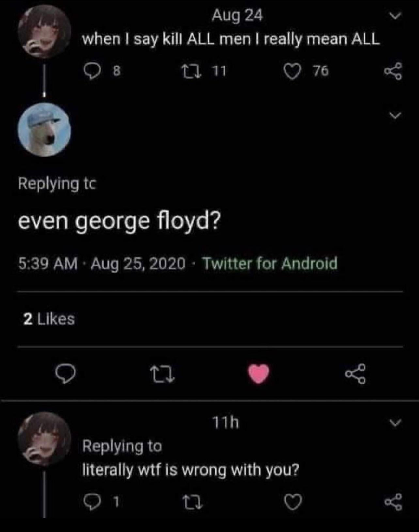Reply to the george floyd tweet
The image size is (419, 532).
click(x=66, y=374)
